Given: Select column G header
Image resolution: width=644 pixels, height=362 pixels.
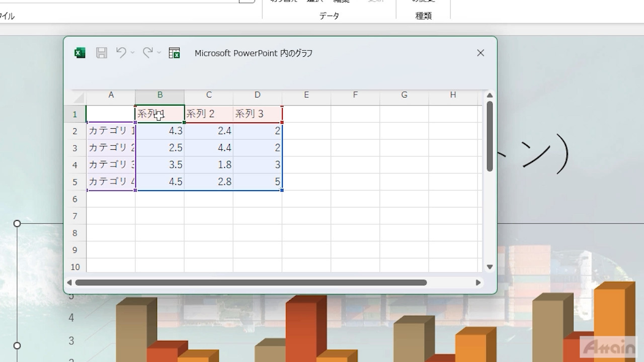Looking at the screenshot, I should [x=404, y=95].
